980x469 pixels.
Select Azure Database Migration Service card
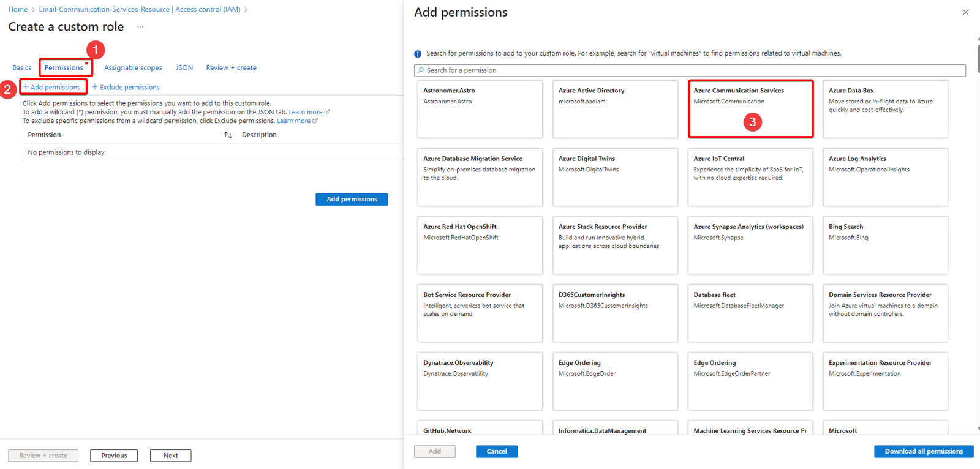pyautogui.click(x=480, y=177)
